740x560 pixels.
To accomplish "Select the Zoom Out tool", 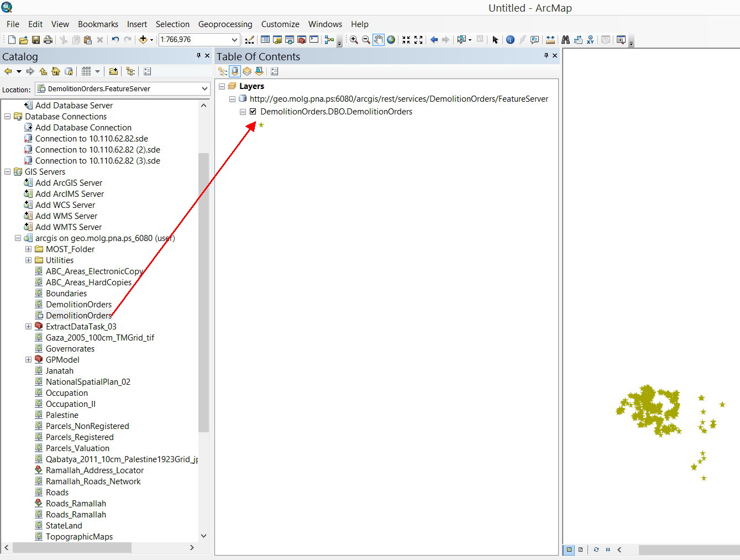I will coord(366,40).
